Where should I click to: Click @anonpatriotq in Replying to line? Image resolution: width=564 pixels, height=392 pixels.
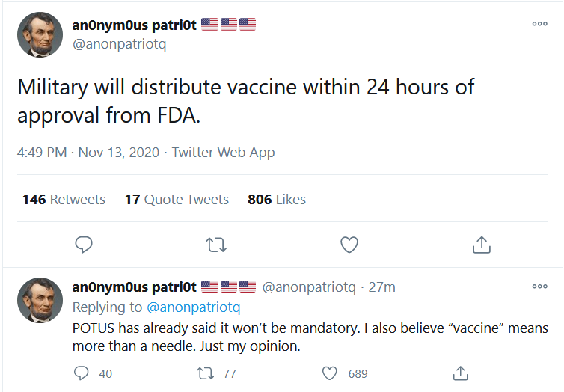click(x=194, y=307)
